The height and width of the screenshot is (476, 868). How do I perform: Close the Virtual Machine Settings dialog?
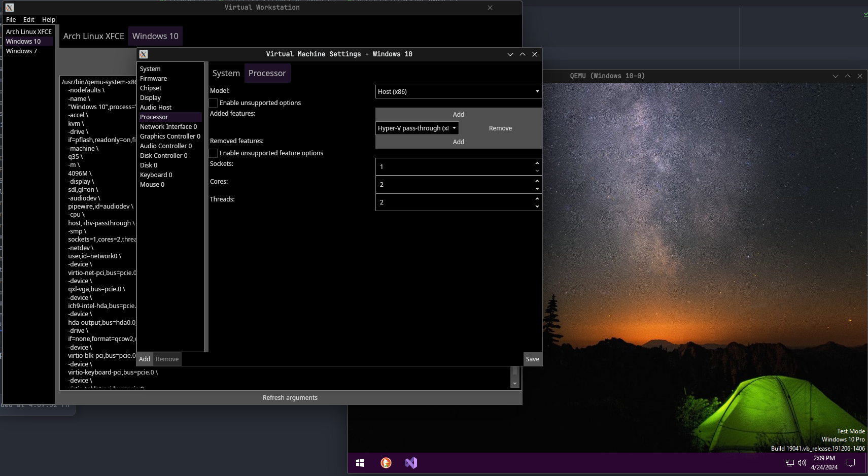[535, 54]
